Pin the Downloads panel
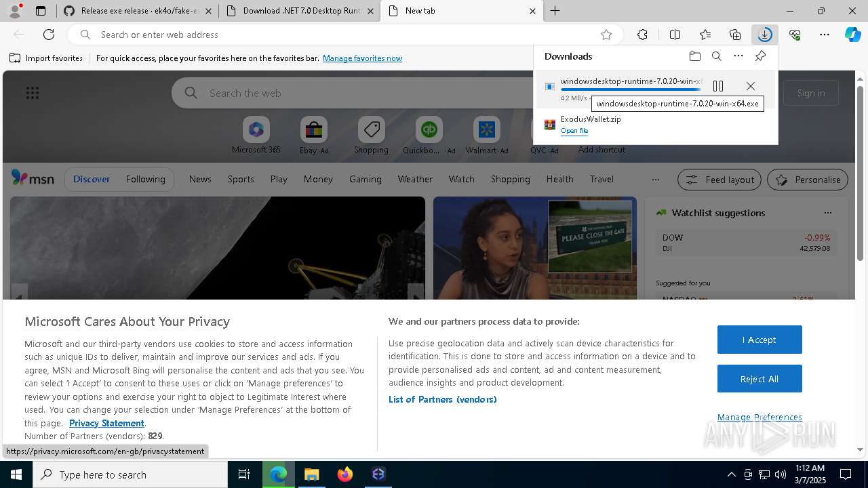 coord(760,56)
